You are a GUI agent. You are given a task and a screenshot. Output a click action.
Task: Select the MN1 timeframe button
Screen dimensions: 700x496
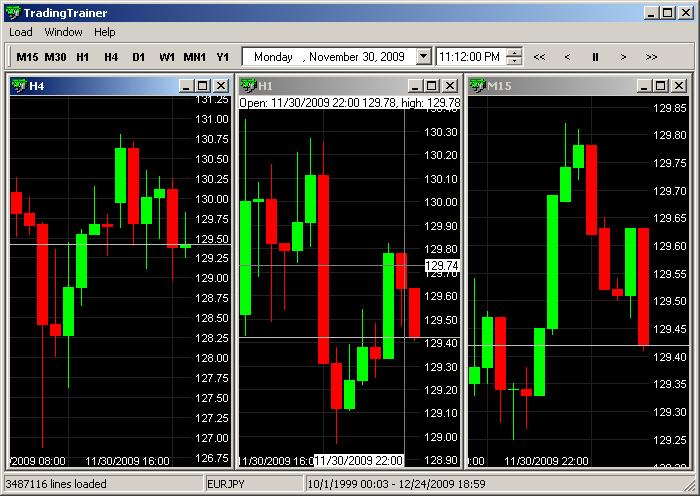click(x=195, y=57)
